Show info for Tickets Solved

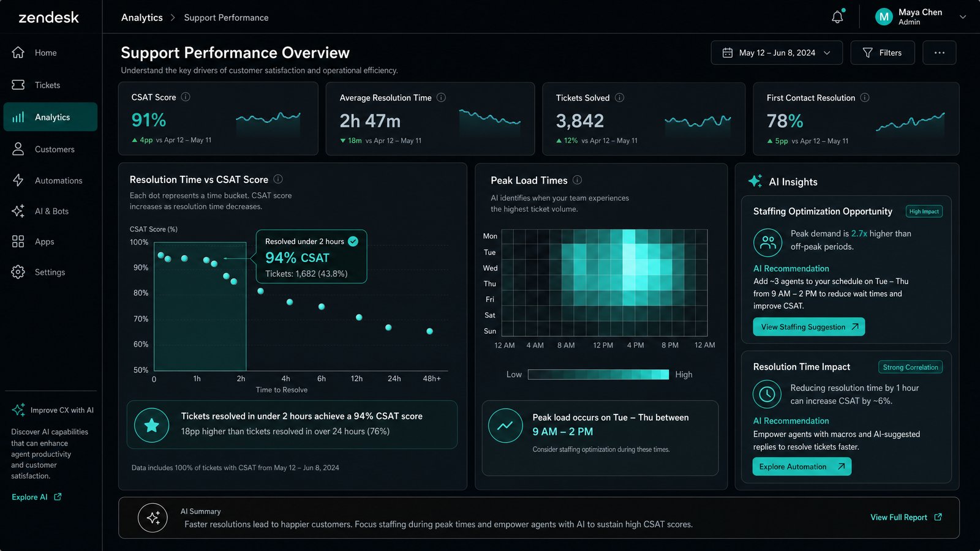(x=619, y=97)
